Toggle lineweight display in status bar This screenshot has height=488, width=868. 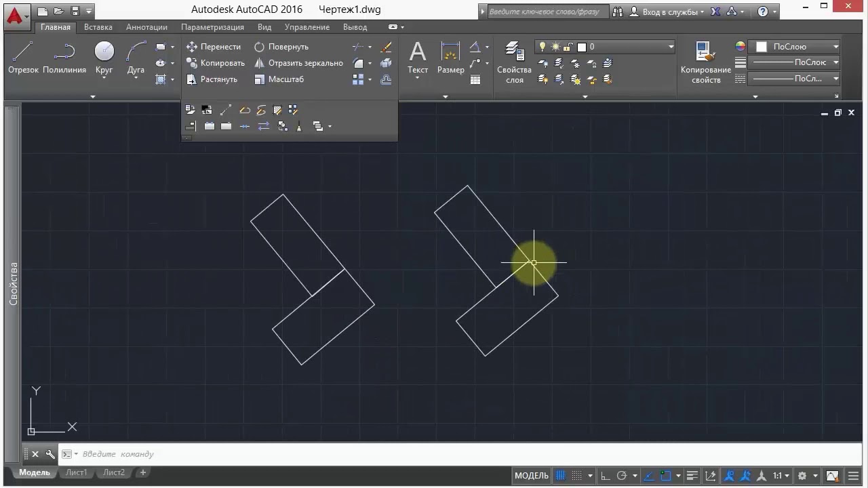692,476
